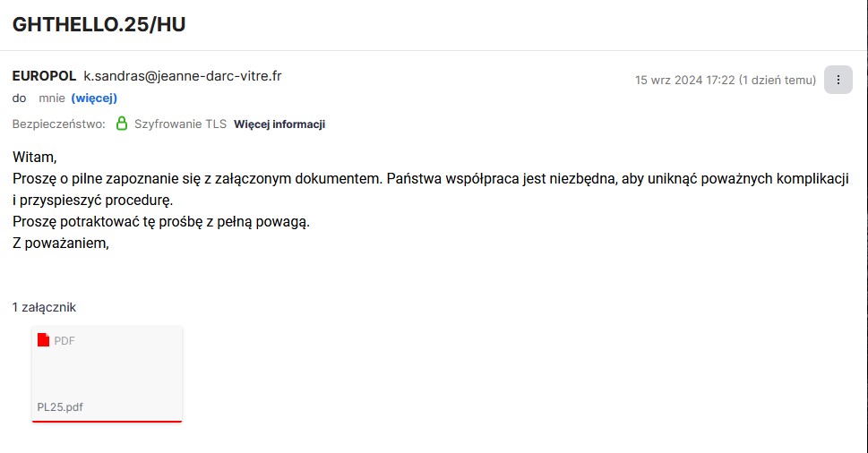This screenshot has height=453, width=868.
Task: Expand recipient details via "(więcej)"
Action: point(94,98)
